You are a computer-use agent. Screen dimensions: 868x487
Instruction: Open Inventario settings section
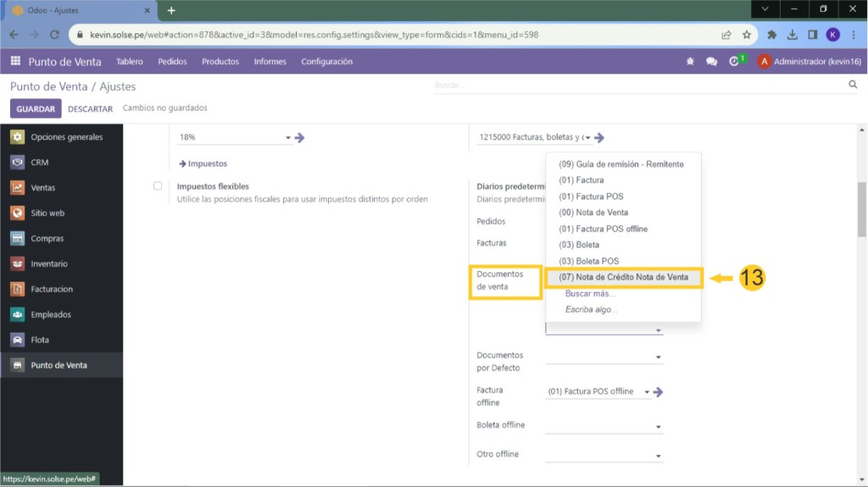tap(49, 264)
